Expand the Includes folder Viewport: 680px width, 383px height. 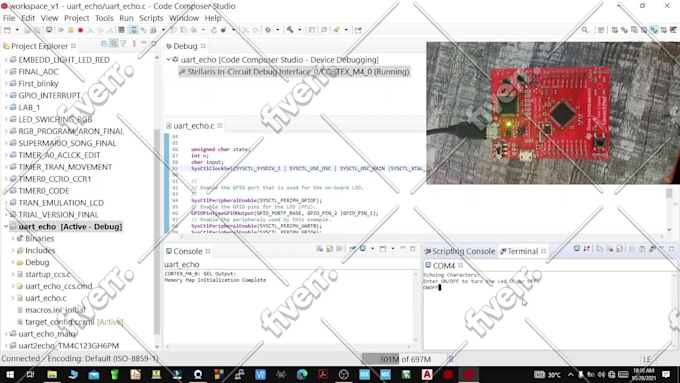[13, 250]
